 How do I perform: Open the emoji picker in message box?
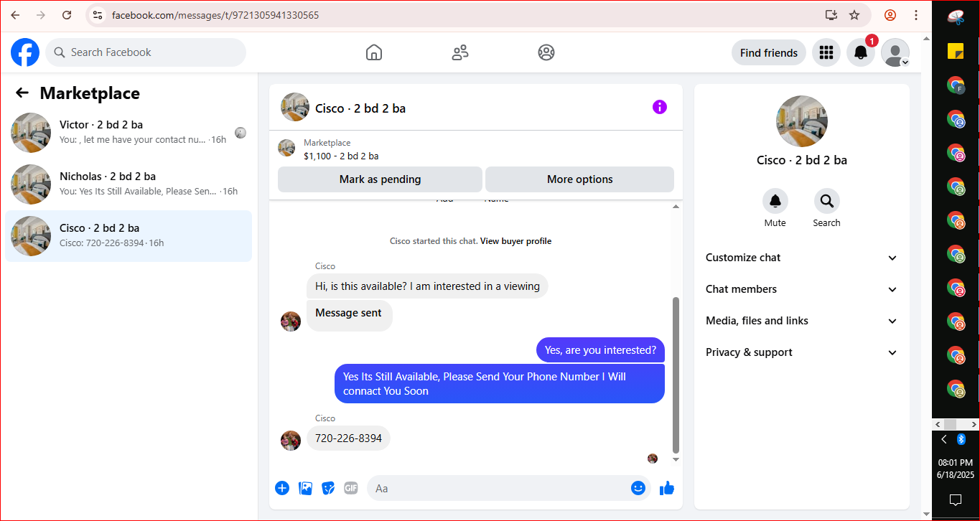click(x=638, y=488)
